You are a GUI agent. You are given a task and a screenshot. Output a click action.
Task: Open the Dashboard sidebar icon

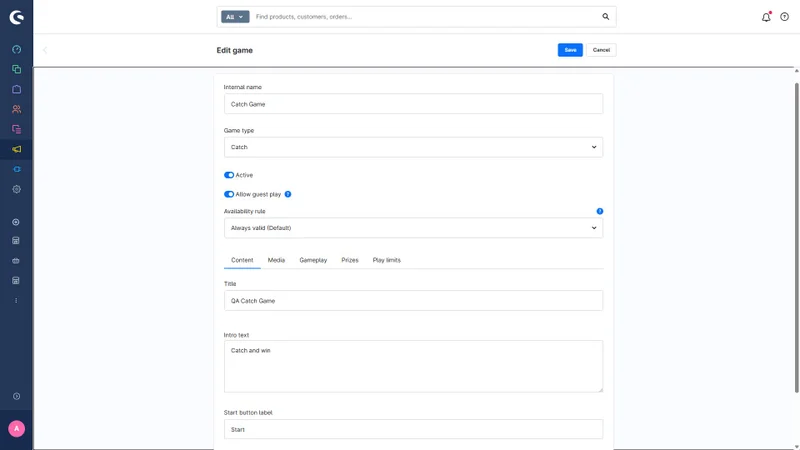(16, 49)
